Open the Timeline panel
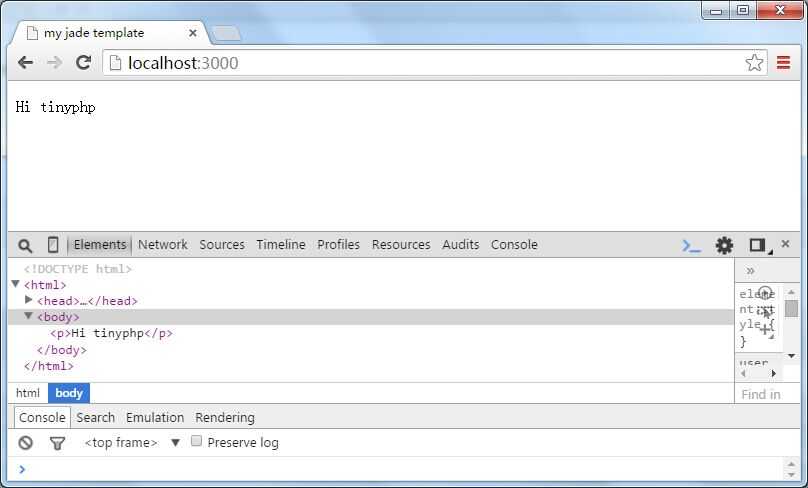The height and width of the screenshot is (488, 808). pyautogui.click(x=281, y=245)
